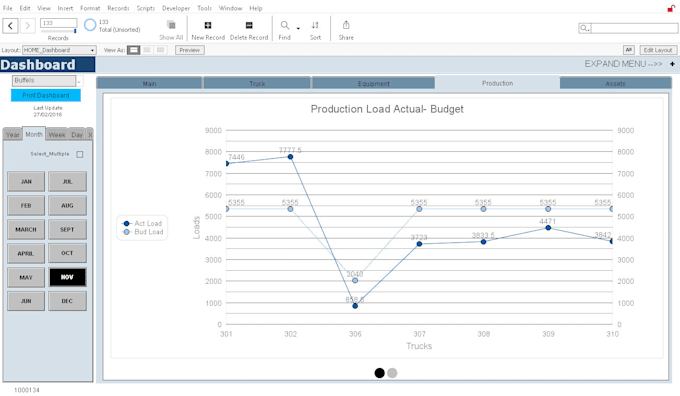
Task: Open the Layout HOME_Dashboard dropdown
Action: [59, 50]
